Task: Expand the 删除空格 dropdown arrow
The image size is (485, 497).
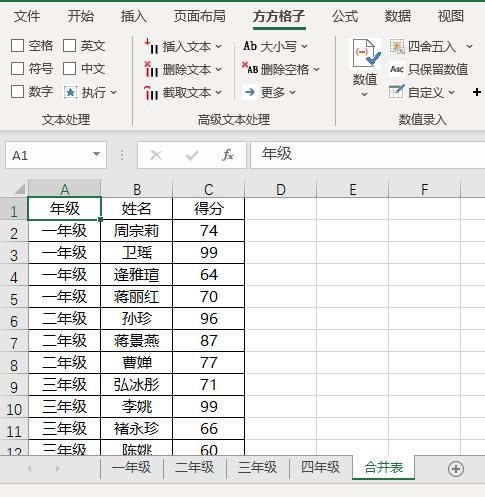Action: tap(316, 69)
